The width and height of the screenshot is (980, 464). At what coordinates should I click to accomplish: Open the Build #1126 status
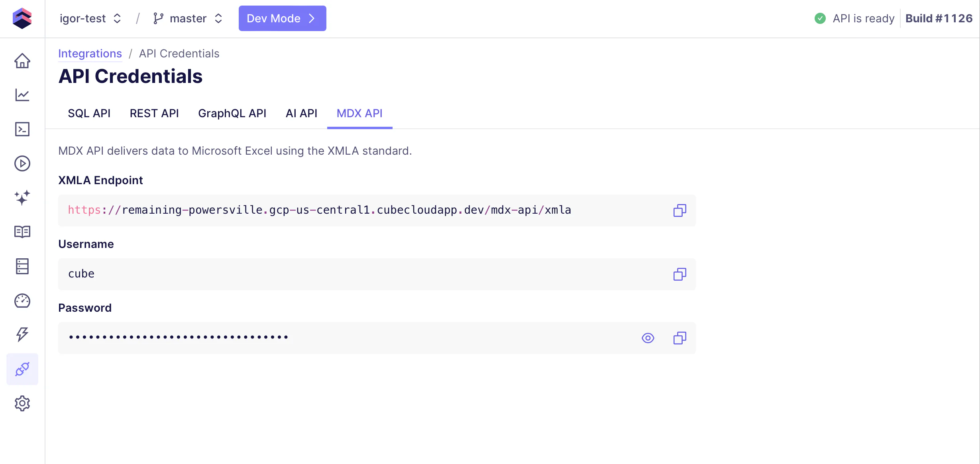[x=939, y=18]
